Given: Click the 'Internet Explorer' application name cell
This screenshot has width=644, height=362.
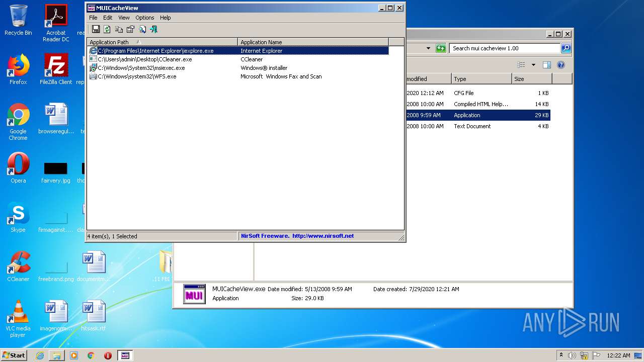Looking at the screenshot, I should (262, 51).
